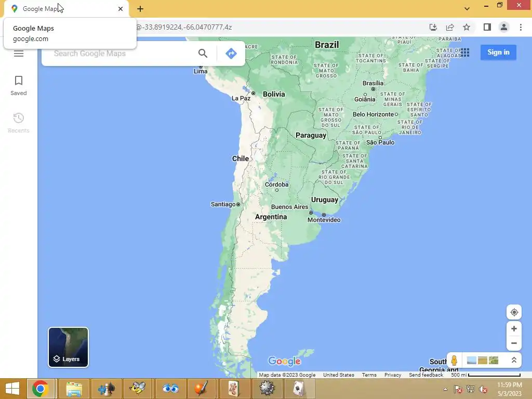Screen dimensions: 532x399
Task: Open the first sky photo thumbnail
Action: click(x=471, y=360)
